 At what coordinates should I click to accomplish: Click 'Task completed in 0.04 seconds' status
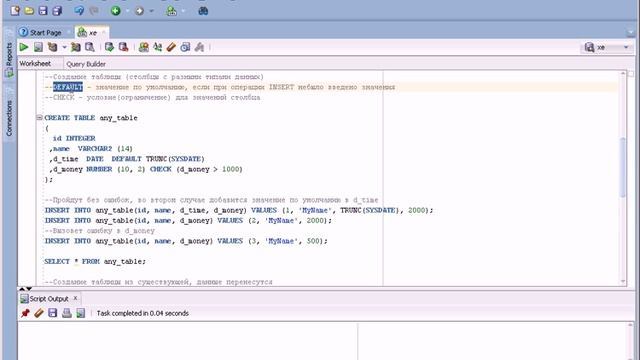pos(142,313)
